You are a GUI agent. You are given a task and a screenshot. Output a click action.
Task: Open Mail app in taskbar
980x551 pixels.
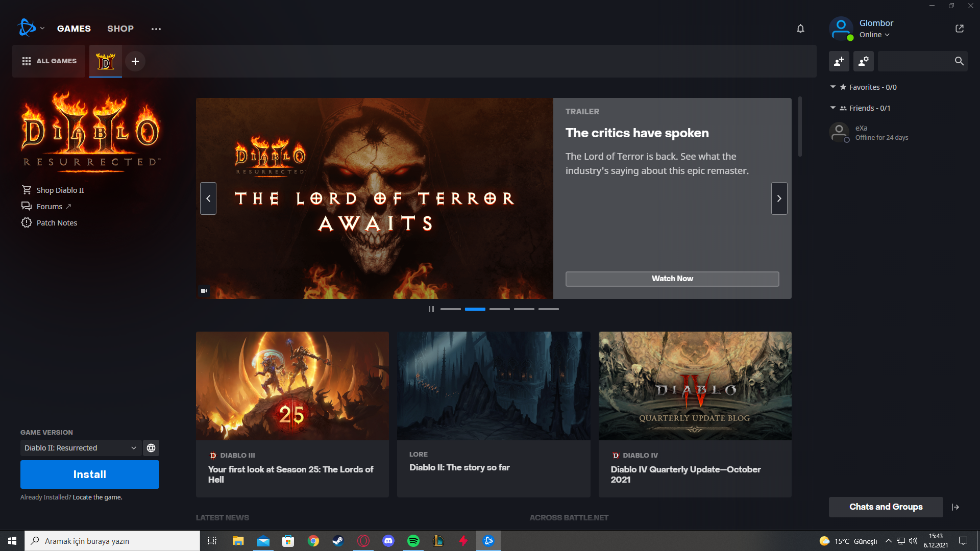263,541
